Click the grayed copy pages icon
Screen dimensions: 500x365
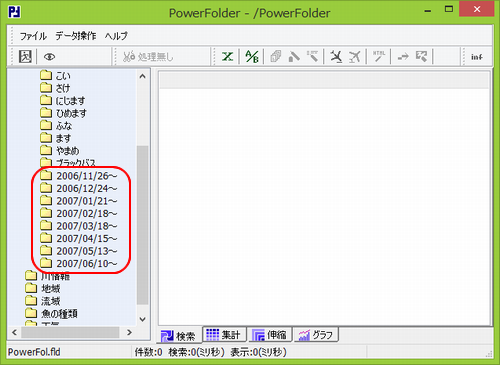(276, 56)
